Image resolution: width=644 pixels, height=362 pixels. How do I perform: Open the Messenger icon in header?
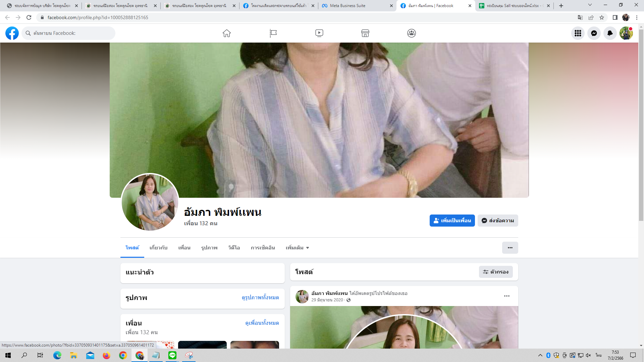[594, 33]
